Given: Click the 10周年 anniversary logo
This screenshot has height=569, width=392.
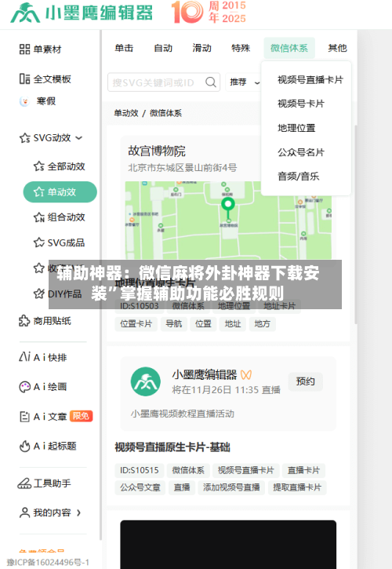Looking at the screenshot, I should [x=209, y=12].
